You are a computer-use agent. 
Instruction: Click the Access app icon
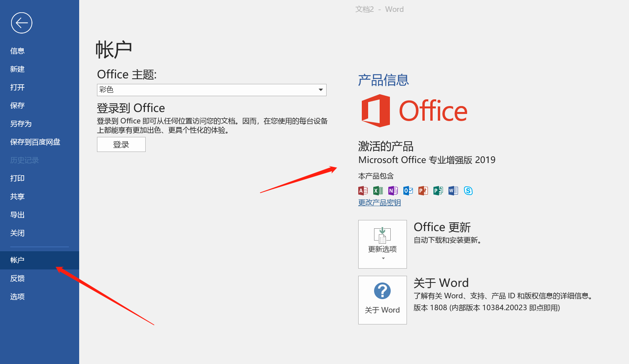click(363, 191)
